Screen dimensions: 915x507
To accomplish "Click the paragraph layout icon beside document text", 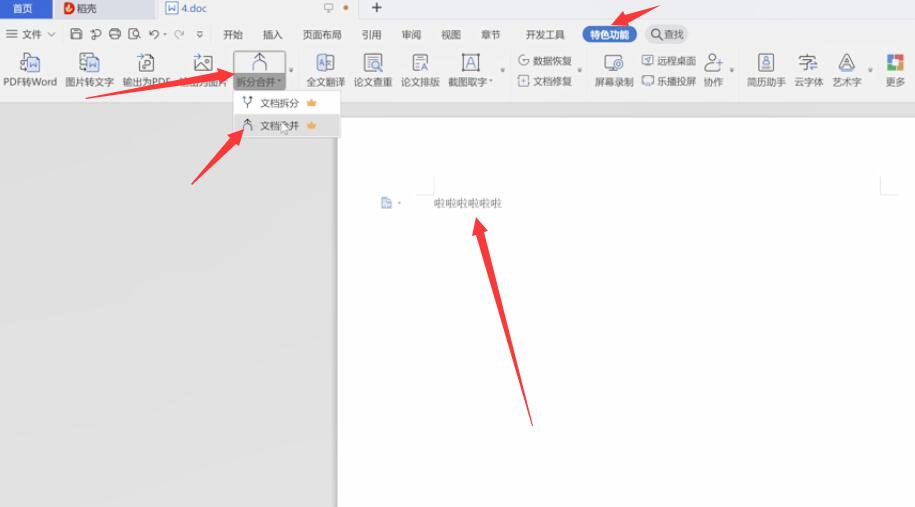I will (x=386, y=202).
